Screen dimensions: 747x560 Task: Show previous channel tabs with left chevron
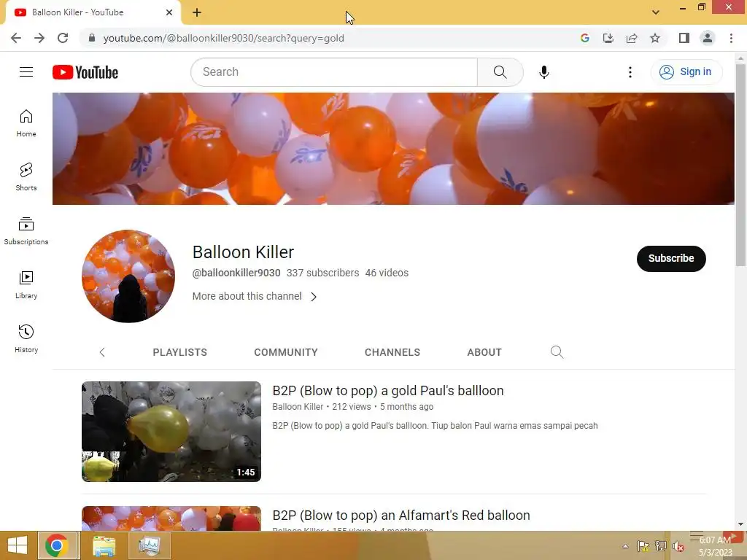click(x=102, y=352)
